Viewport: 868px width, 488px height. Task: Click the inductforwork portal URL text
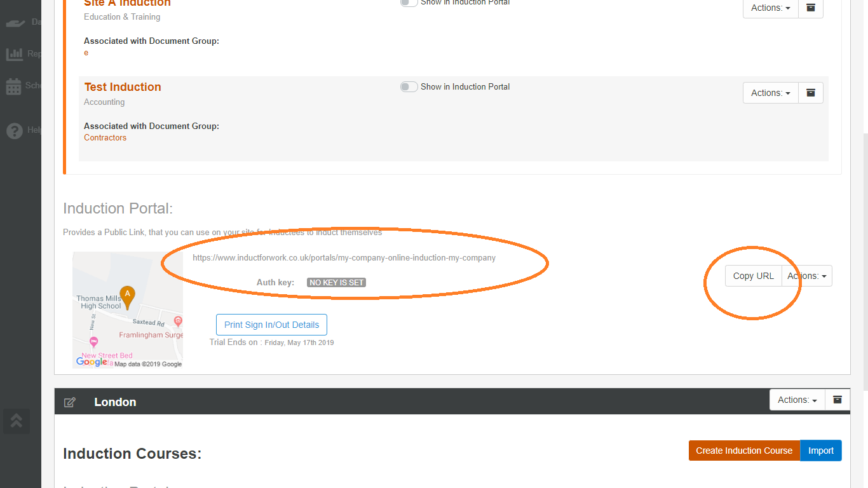pos(344,258)
